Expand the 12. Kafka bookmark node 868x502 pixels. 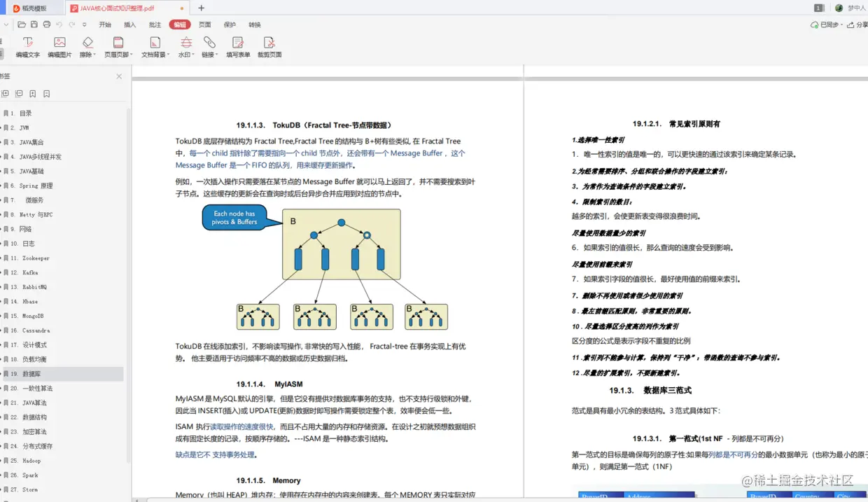(x=1, y=273)
